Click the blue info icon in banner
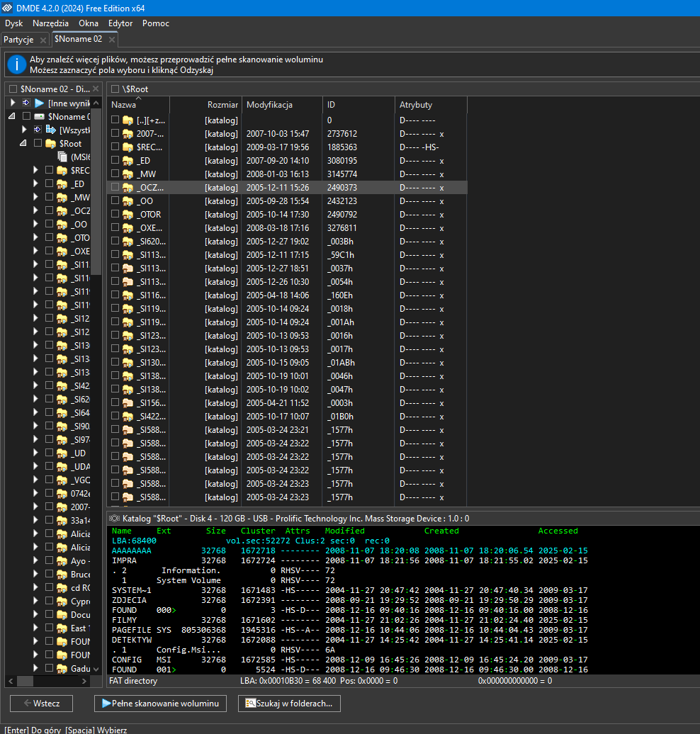 click(x=17, y=64)
